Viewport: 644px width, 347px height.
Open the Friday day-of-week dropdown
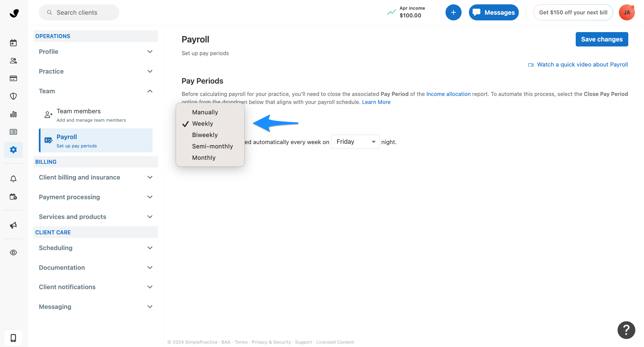tap(355, 141)
